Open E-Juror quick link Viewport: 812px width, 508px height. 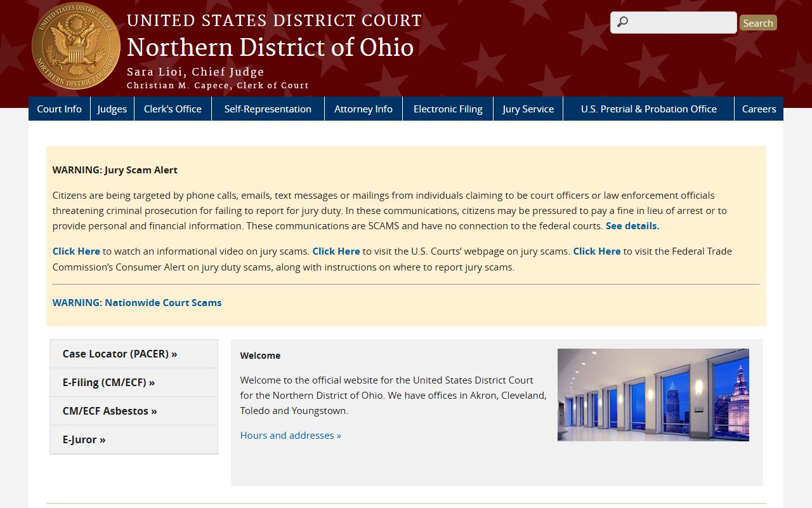(134, 439)
